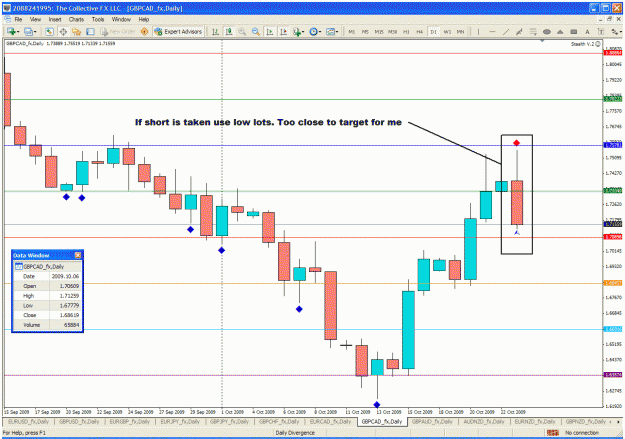The width and height of the screenshot is (625, 439).
Task: Select the text label tool
Action: pyautogui.click(x=601, y=31)
